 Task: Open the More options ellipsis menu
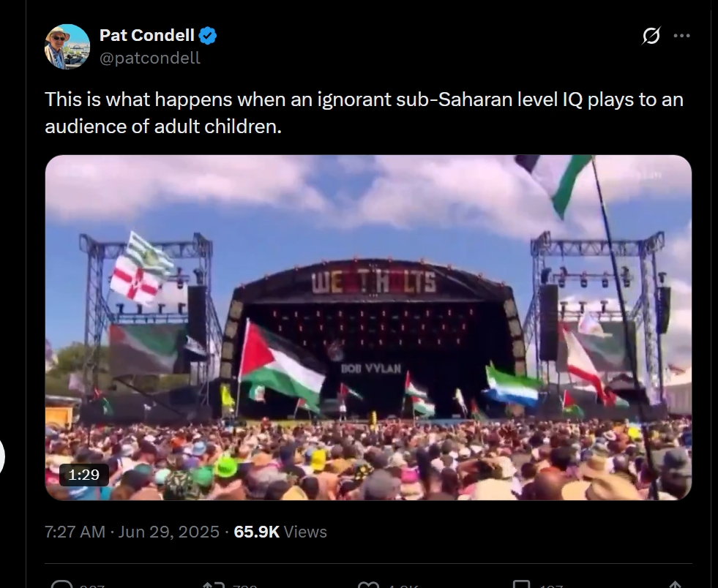coord(681,35)
